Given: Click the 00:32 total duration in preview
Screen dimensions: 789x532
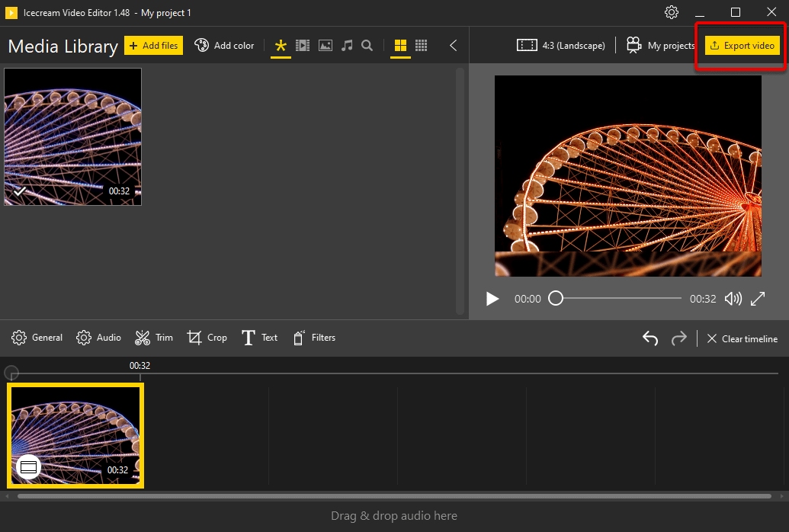Looking at the screenshot, I should click(703, 299).
